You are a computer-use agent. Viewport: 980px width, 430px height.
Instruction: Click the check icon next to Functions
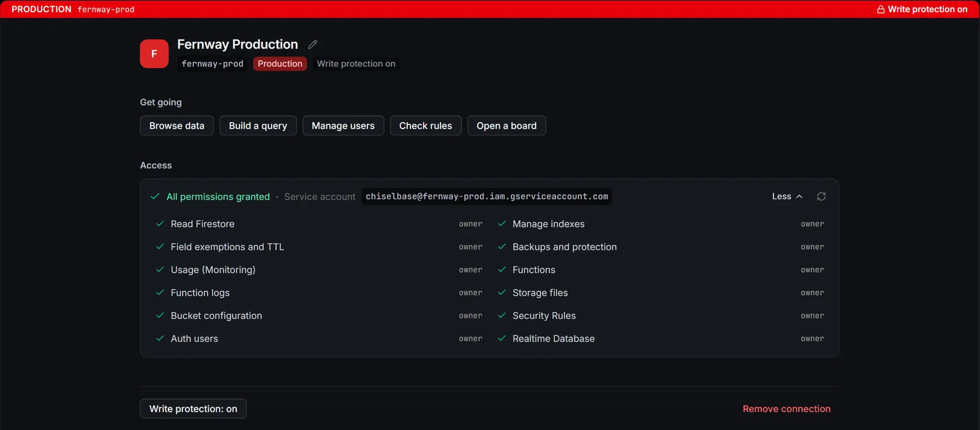(x=502, y=270)
